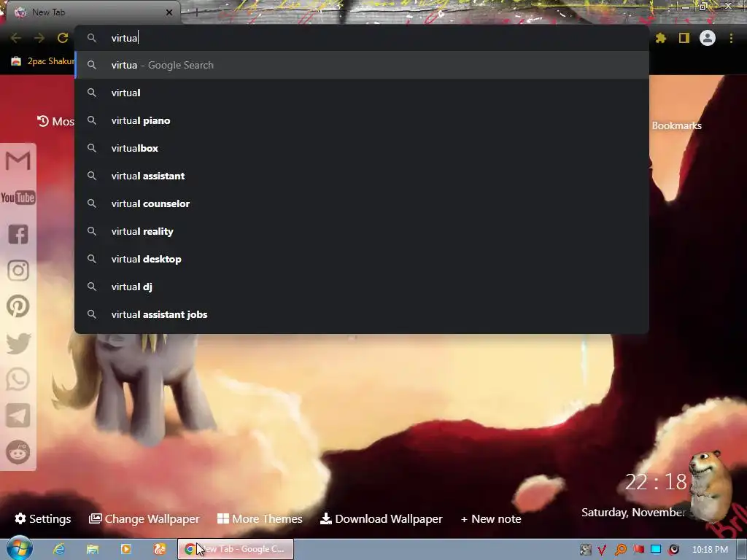This screenshot has width=747, height=560.
Task: Pick the 'virtual assistant' suggestion
Action: pyautogui.click(x=362, y=176)
